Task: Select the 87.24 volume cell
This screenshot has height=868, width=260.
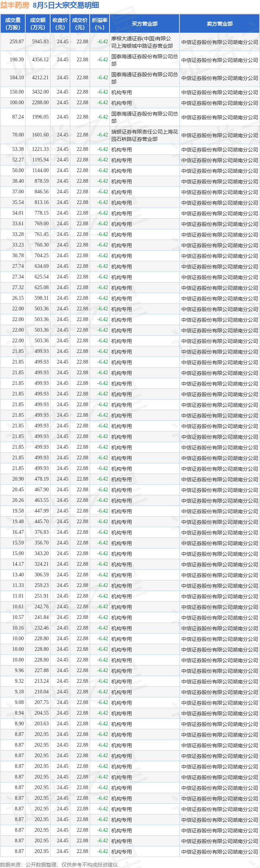Action: [x=18, y=117]
